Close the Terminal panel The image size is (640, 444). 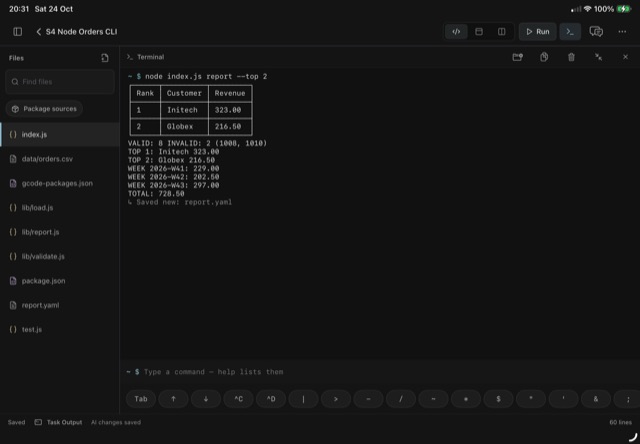pos(625,57)
